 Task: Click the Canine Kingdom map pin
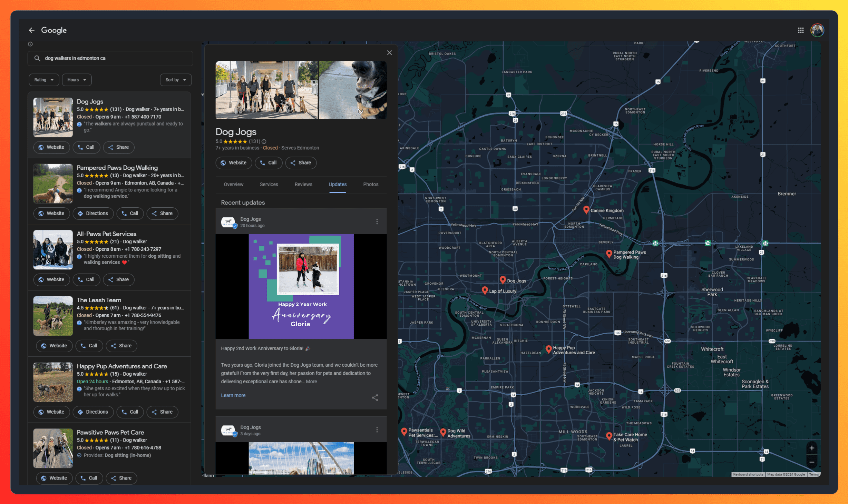point(586,210)
